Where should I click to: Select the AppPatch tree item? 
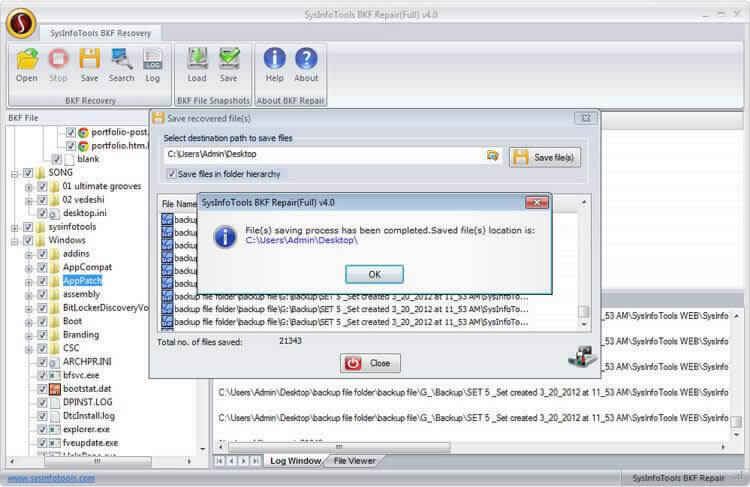(x=82, y=280)
